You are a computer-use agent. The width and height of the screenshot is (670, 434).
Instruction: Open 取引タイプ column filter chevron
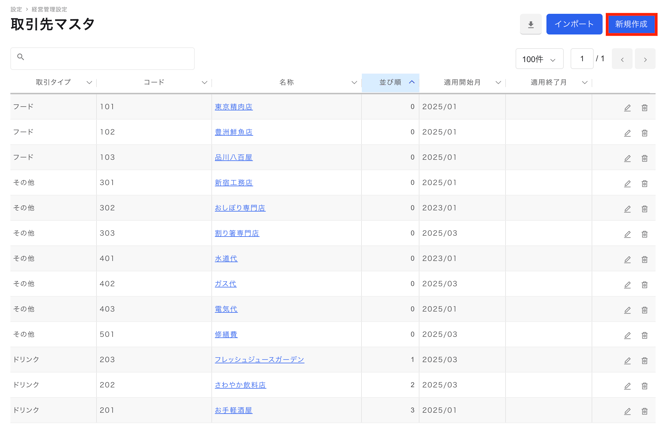[89, 82]
